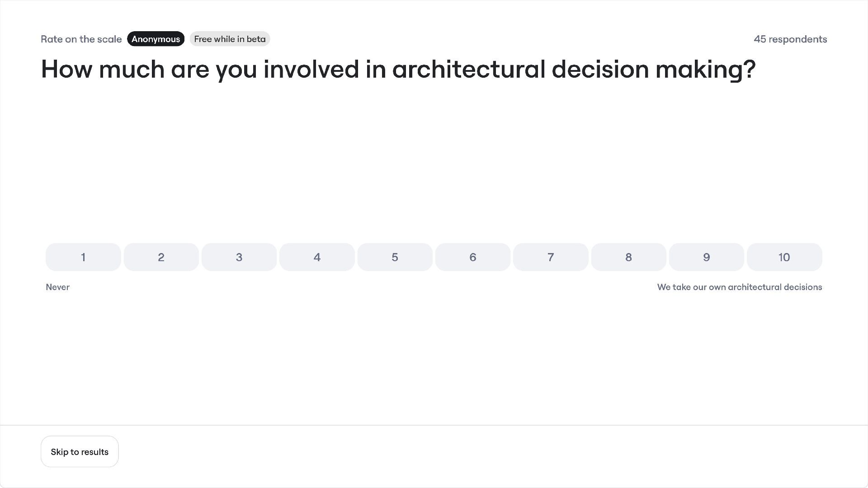This screenshot has width=868, height=488.
Task: Pick rating 9 on the scale
Action: (706, 257)
